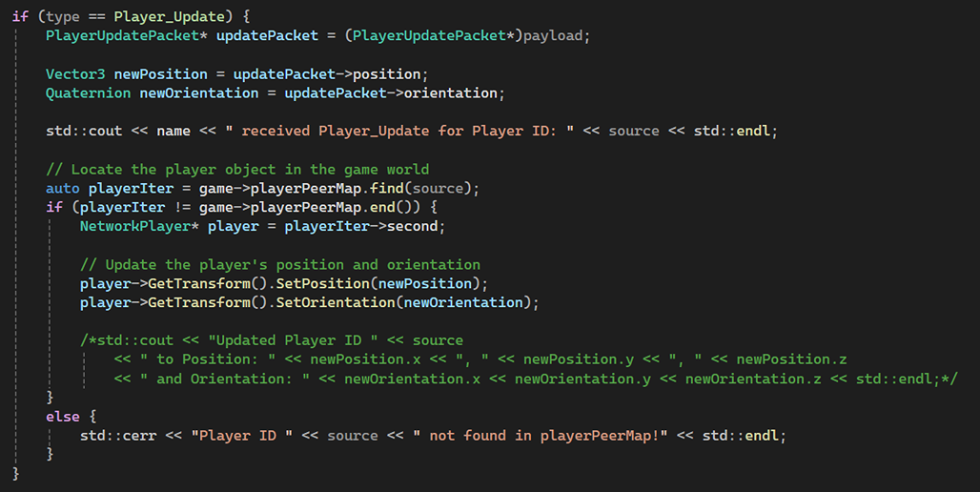Place cursor on the payload variable
Image resolution: width=980 pixels, height=492 pixels.
(x=558, y=35)
